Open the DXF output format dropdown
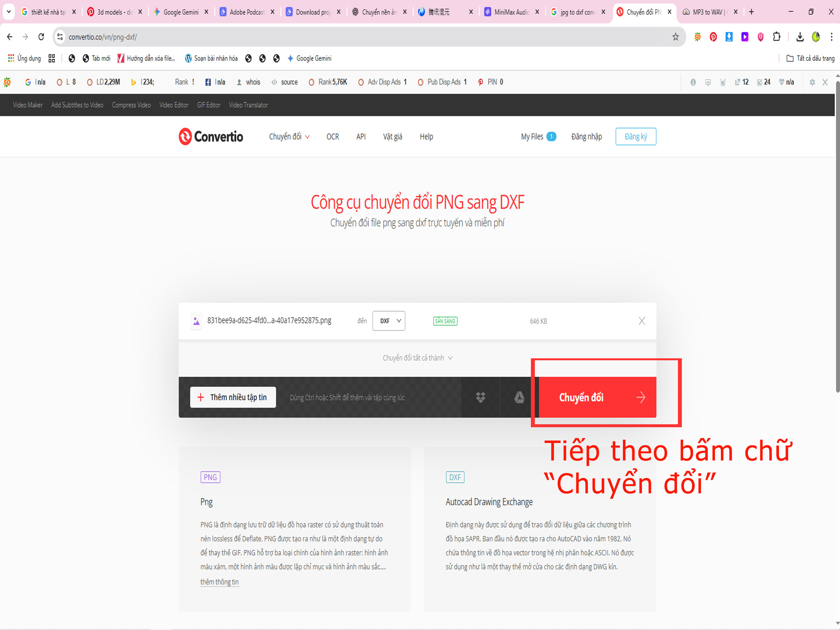Viewport: 840px width, 630px height. 388,321
